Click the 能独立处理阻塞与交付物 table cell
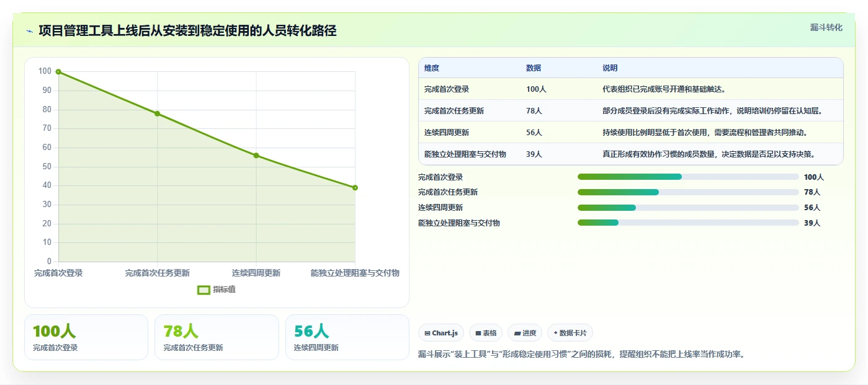The image size is (868, 385). (470, 154)
